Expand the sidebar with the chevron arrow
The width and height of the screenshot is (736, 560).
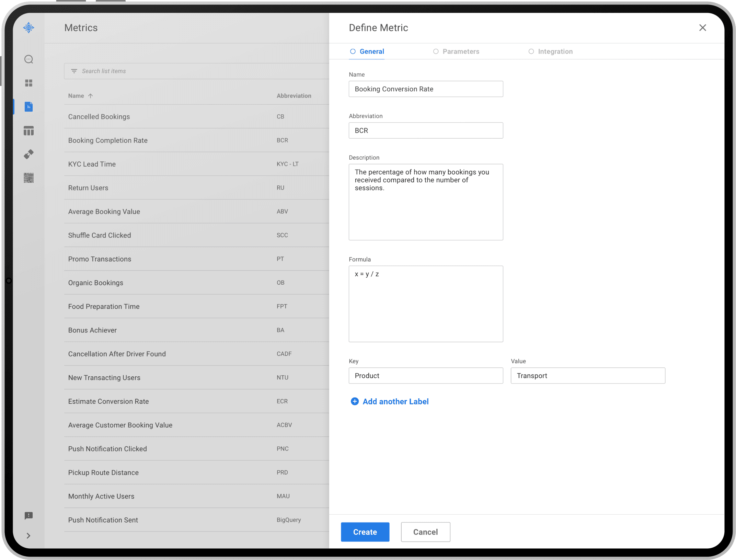coord(28,536)
